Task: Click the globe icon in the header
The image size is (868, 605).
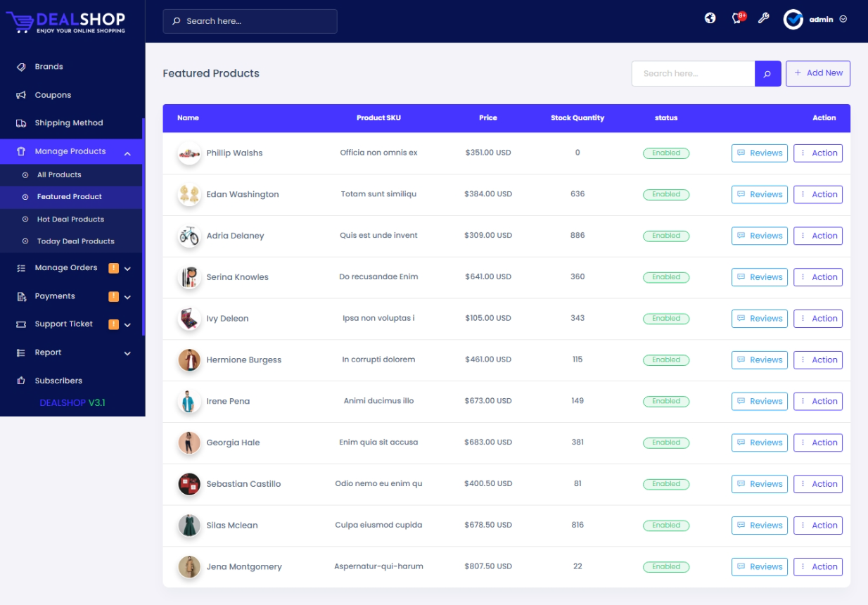Action: (x=710, y=18)
